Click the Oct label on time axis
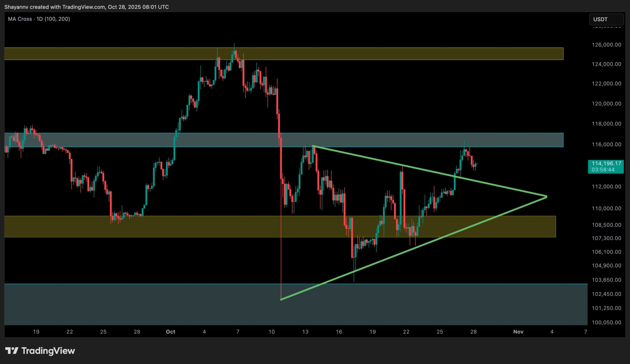 pos(171,332)
